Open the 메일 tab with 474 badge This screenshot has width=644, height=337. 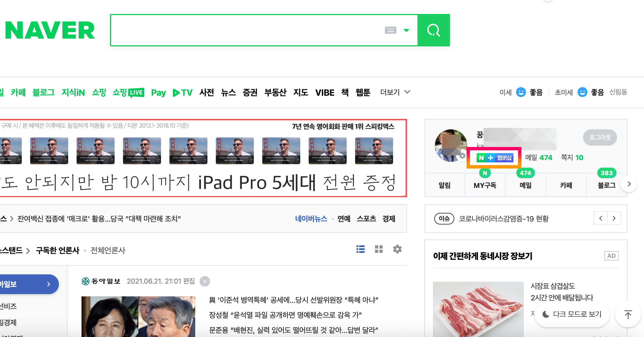coord(526,185)
